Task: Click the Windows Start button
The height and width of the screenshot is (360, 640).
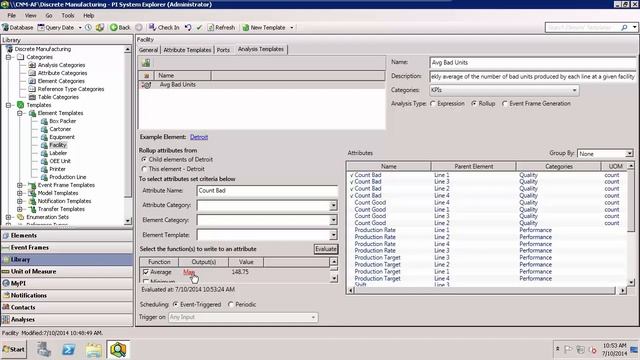Action: tap(14, 349)
